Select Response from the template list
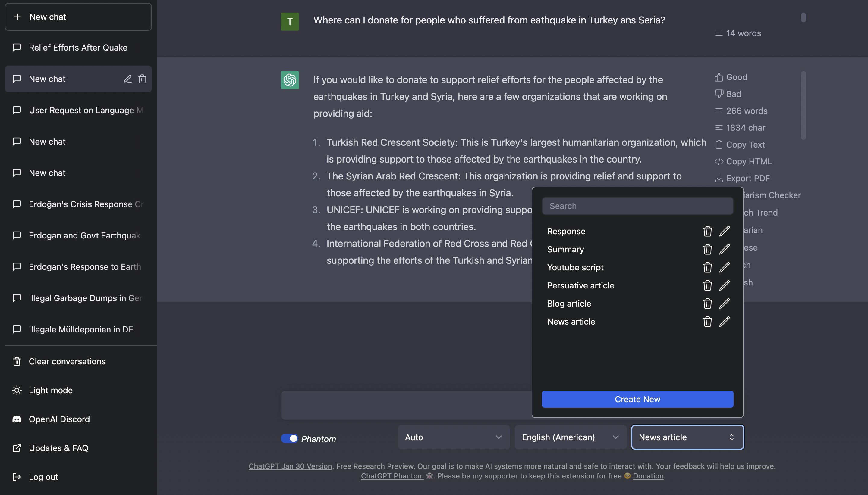 click(x=566, y=231)
